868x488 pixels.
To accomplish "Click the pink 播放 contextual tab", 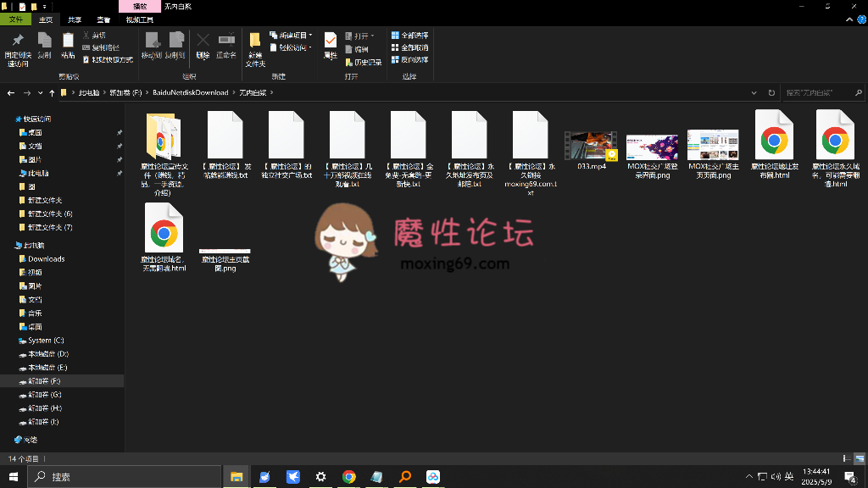I will 140,7.
